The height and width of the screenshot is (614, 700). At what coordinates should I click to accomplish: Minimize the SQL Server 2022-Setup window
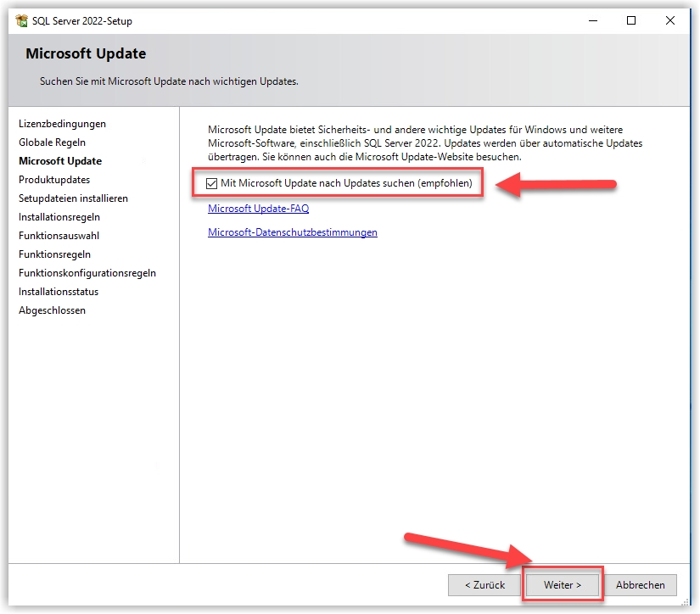point(593,20)
